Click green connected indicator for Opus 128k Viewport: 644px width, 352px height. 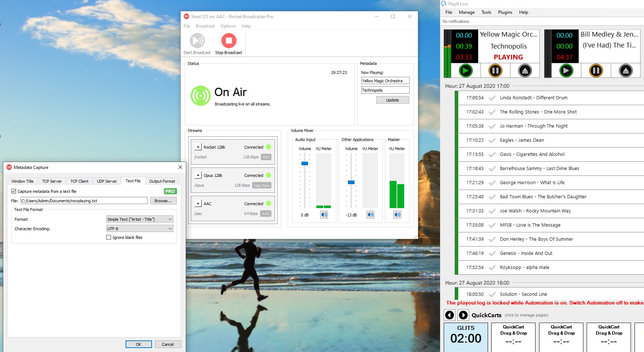click(x=268, y=175)
